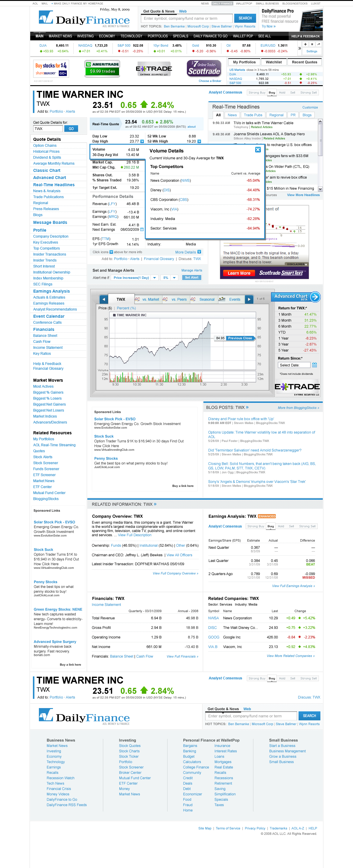Click Learn More on Scottrade SmartText ad
Screen dimensions: 353x868
[239, 273]
